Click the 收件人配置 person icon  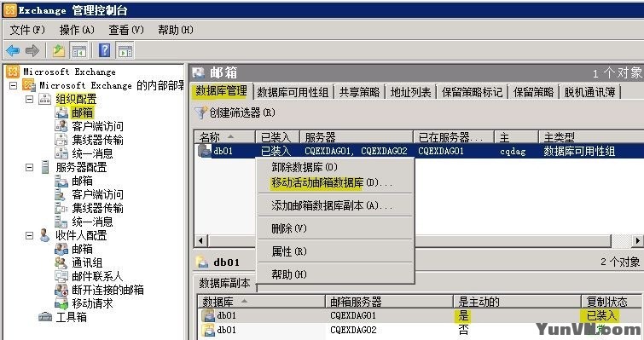click(44, 235)
